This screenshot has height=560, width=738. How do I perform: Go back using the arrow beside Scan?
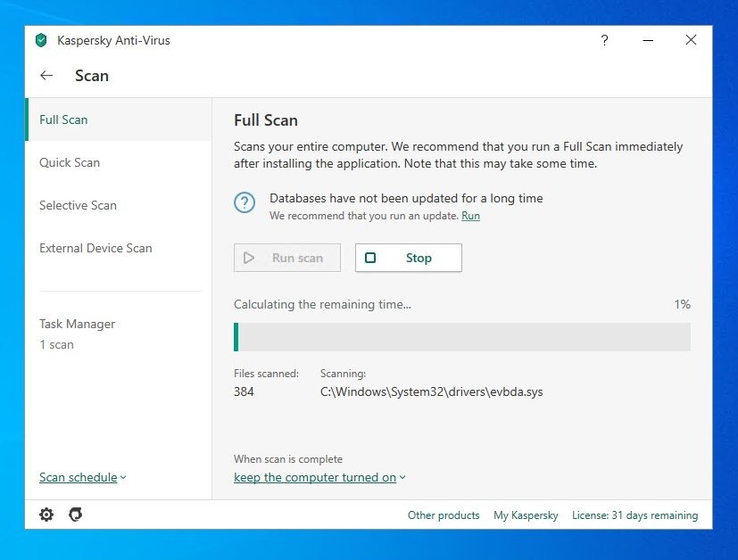pyautogui.click(x=46, y=75)
